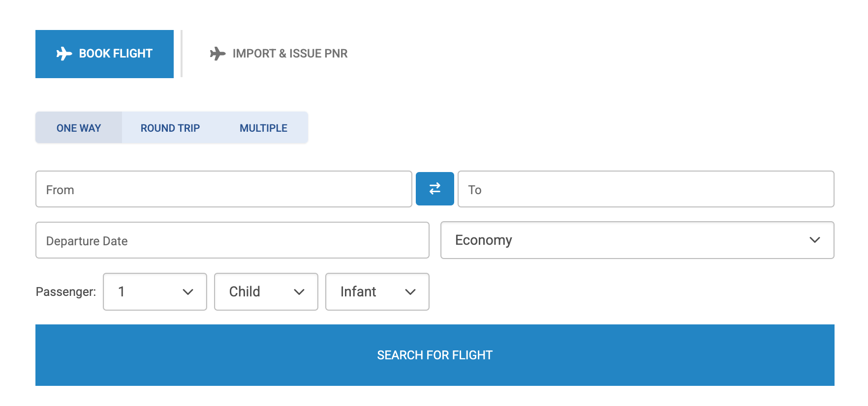Click the airplane icon beside Import & Issue PNR
This screenshot has width=868, height=406.
(x=217, y=54)
